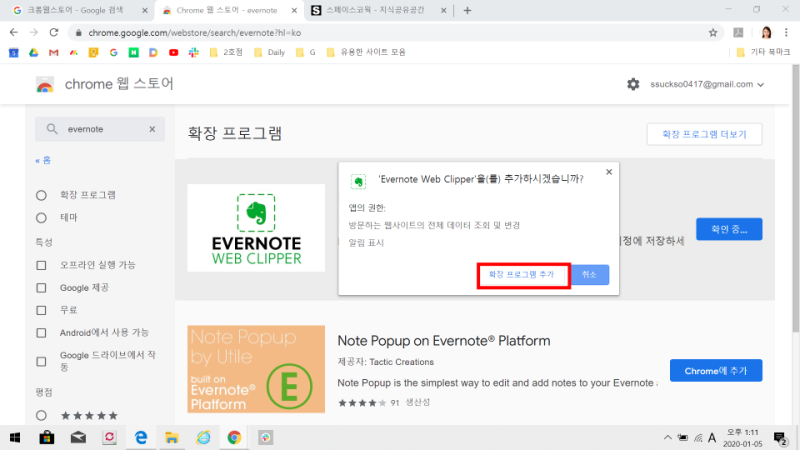Check the 오프라인 실행 가능 box

pos(41,265)
